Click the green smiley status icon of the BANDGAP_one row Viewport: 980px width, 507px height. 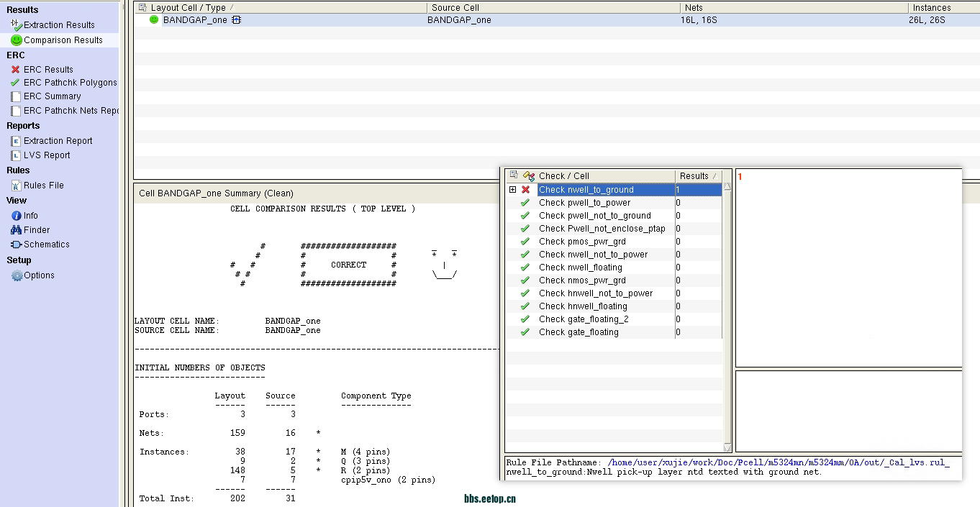154,20
